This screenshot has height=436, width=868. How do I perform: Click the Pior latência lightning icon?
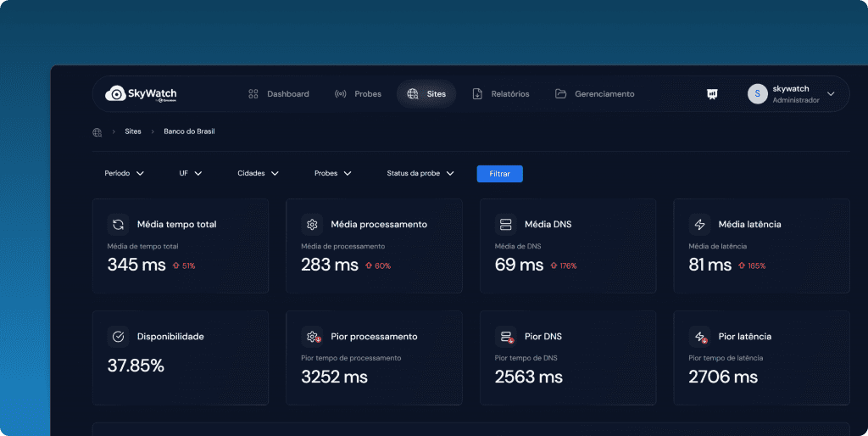699,336
